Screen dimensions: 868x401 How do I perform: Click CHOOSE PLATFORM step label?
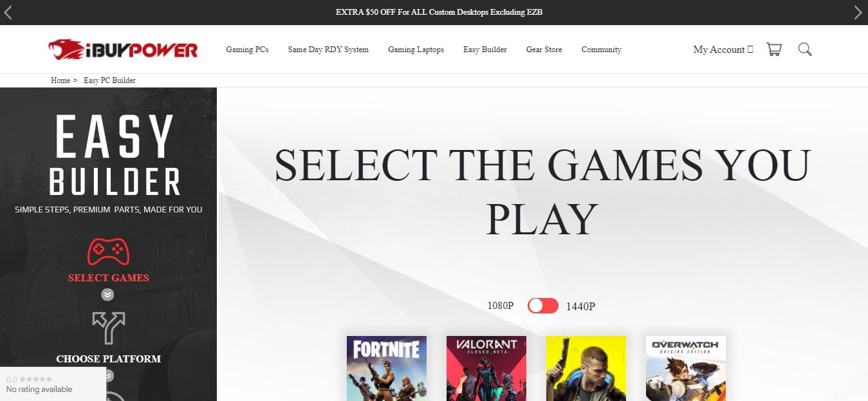(108, 359)
